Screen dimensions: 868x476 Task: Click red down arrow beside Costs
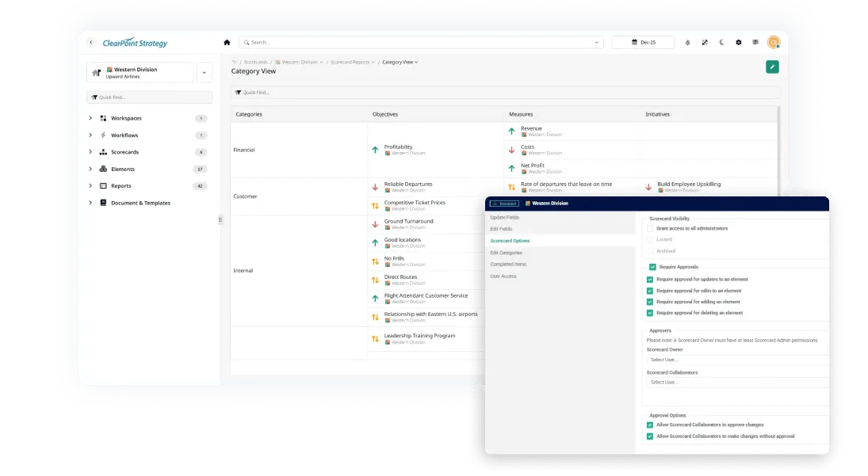tap(511, 150)
